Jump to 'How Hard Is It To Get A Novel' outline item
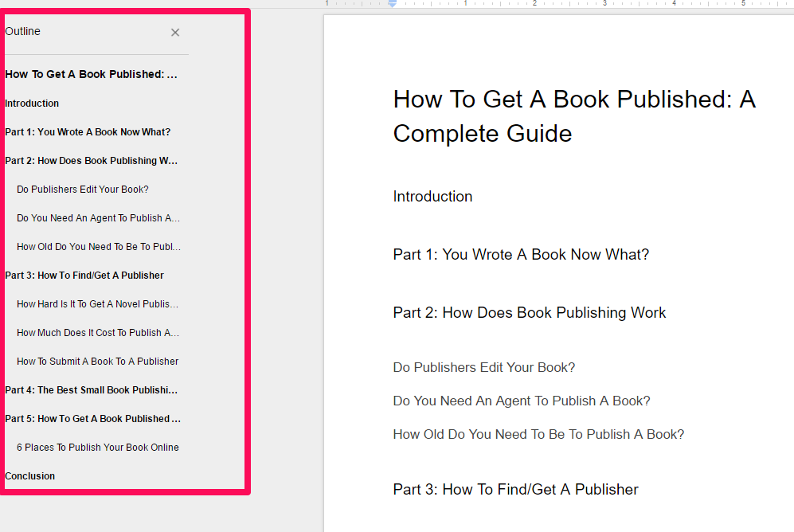 point(97,304)
